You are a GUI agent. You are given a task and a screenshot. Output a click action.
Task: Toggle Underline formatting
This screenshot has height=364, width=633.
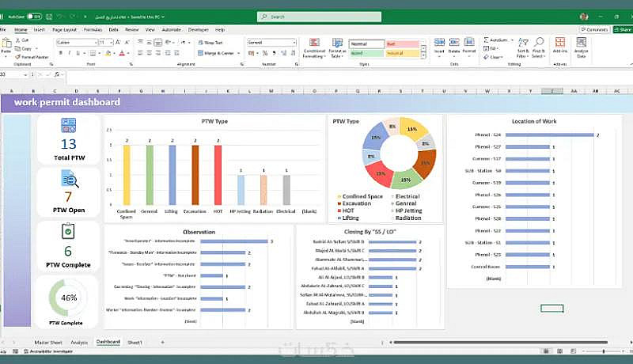(78, 53)
